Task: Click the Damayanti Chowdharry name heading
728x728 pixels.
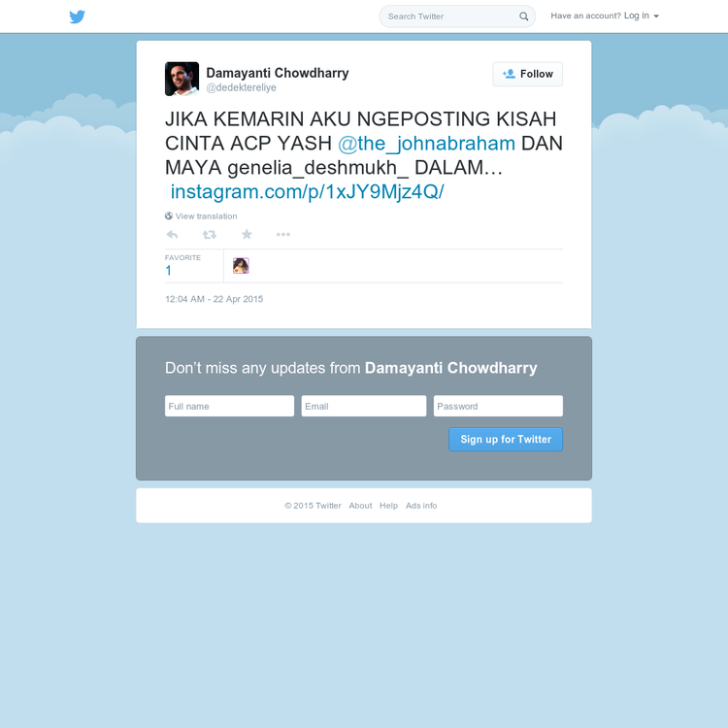Action: click(278, 73)
